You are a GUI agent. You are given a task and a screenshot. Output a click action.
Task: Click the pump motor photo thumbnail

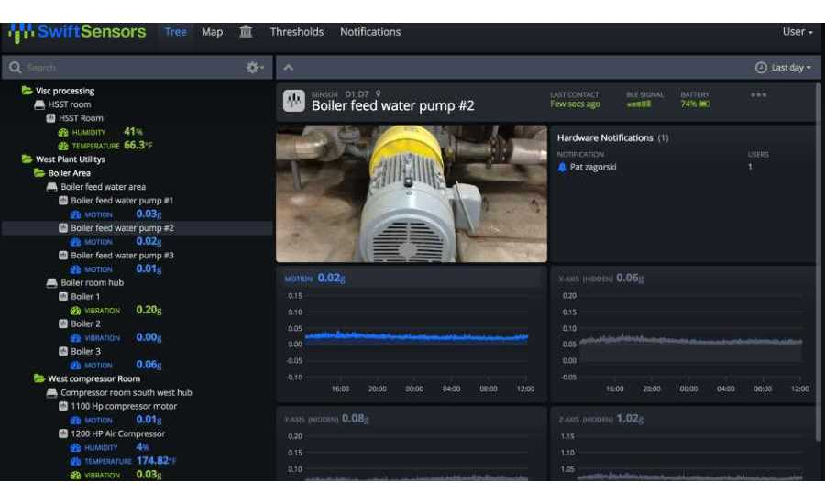coord(412,193)
